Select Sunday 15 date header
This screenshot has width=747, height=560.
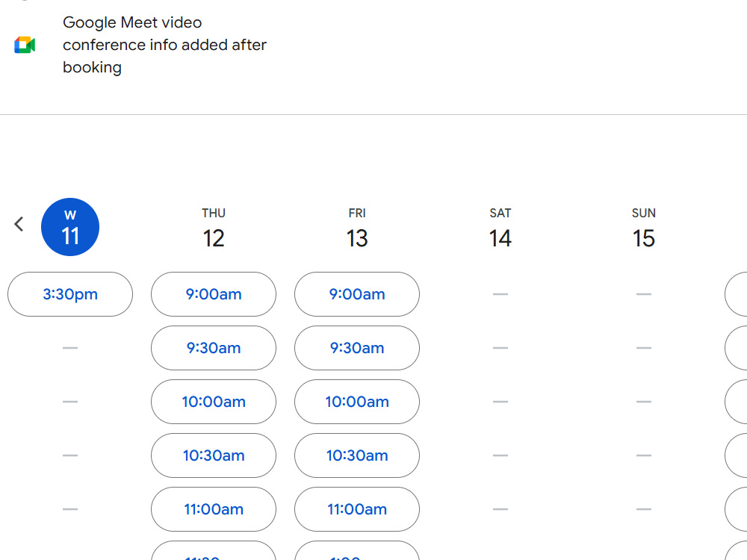(644, 228)
